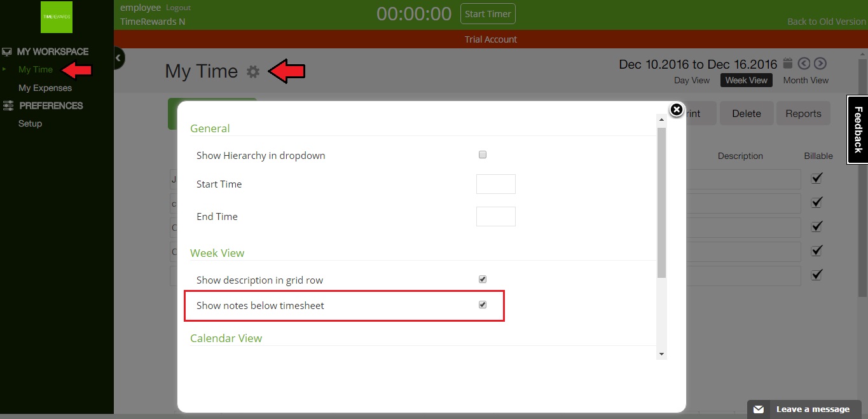This screenshot has height=419, width=868.
Task: Switch to Day View
Action: (x=691, y=80)
